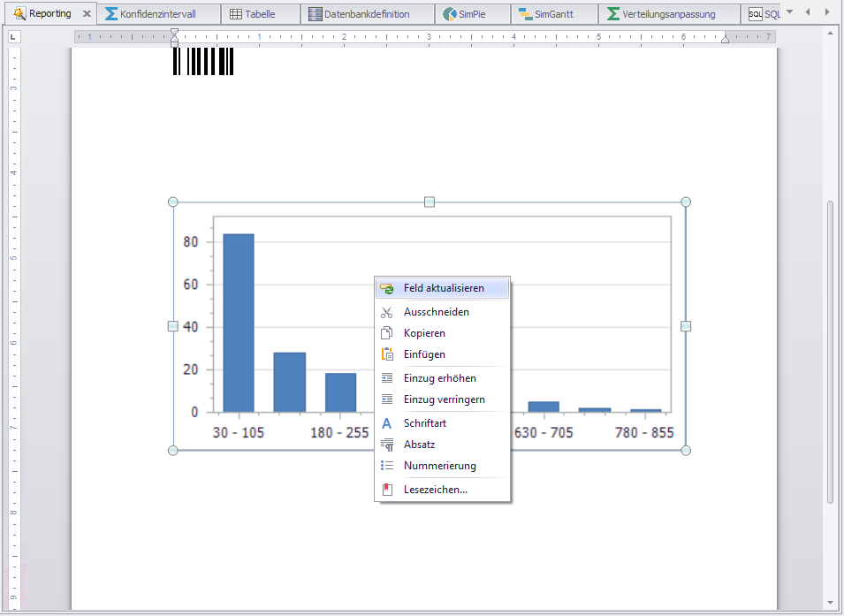This screenshot has height=616, width=844.
Task: Click the table grid icon on Tabelle tab
Action: click(x=236, y=14)
